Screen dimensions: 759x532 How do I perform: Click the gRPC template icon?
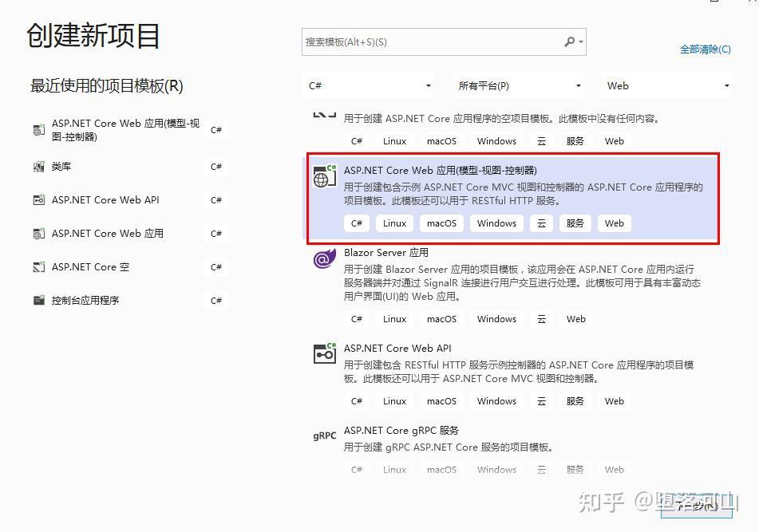325,435
